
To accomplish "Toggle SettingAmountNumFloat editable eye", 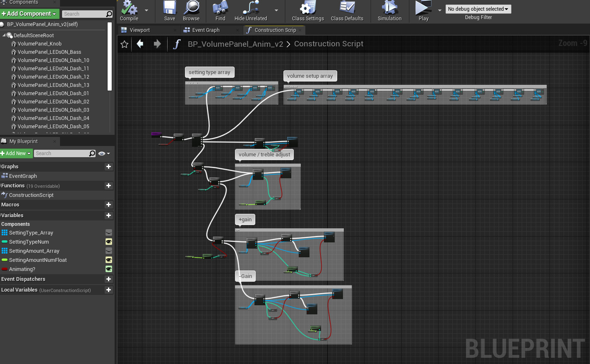I will [109, 260].
